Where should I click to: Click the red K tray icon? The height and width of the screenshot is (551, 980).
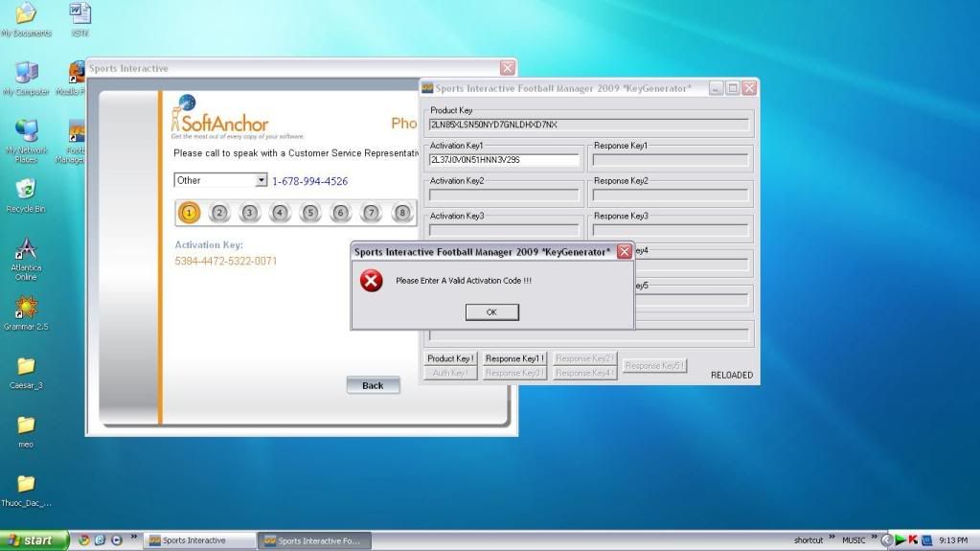pyautogui.click(x=913, y=540)
